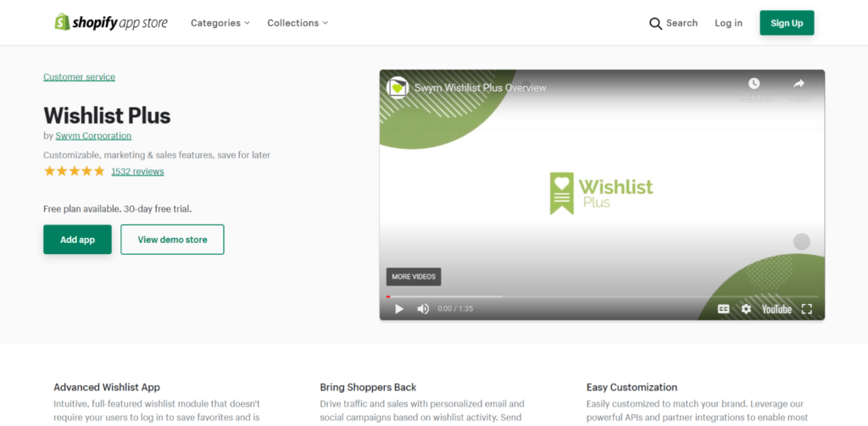Click the YouTube logo in player
The height and width of the screenshot is (426, 868).
pos(776,309)
